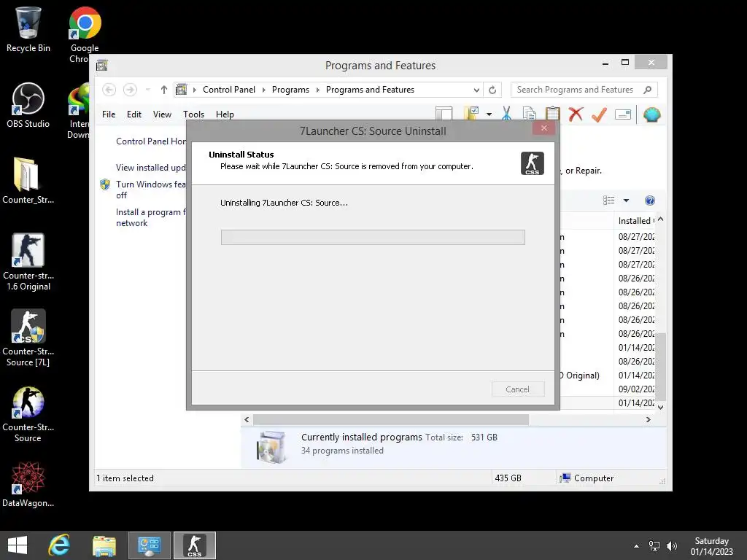Open Recycle Bin desktop icon
This screenshot has height=560, width=747.
click(x=28, y=29)
